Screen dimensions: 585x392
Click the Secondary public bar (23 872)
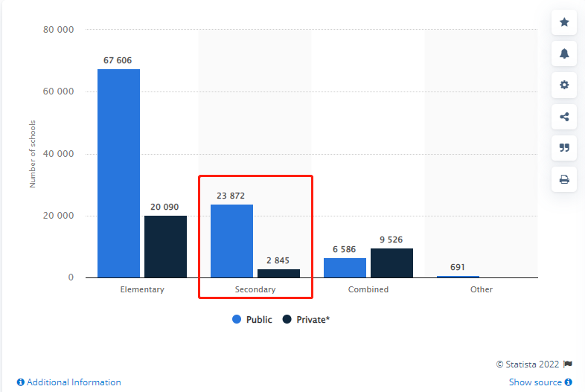click(231, 241)
